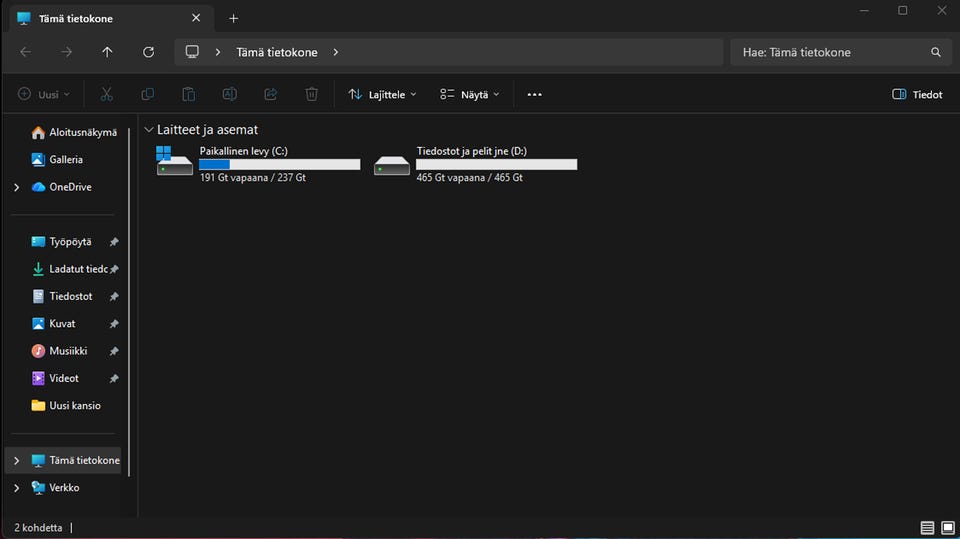Viewport: 960px width, 539px height.
Task: Click the sidebar vertical scrollbar
Action: 129,301
